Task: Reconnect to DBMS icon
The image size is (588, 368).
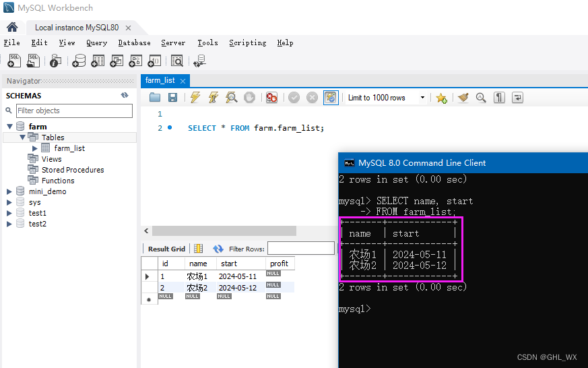Action: pos(199,61)
